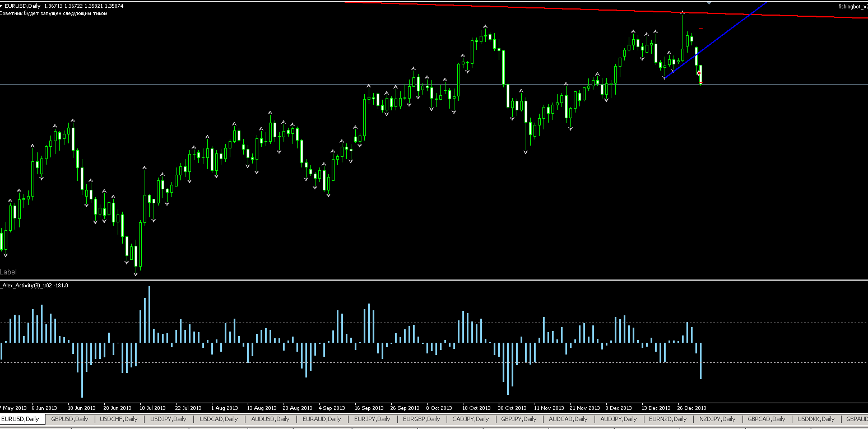Open the AUDCAD,Daily chart tab
The image size is (868, 429).
[x=568, y=419]
